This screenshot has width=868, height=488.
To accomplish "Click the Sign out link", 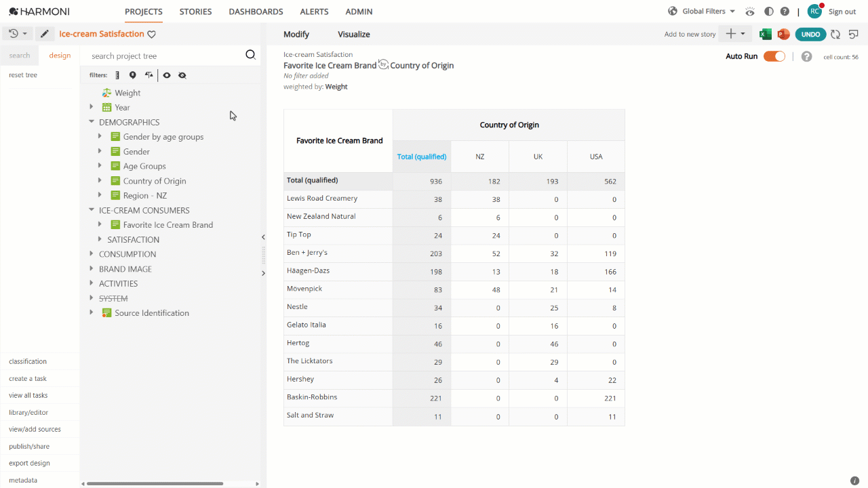I will click(x=842, y=12).
